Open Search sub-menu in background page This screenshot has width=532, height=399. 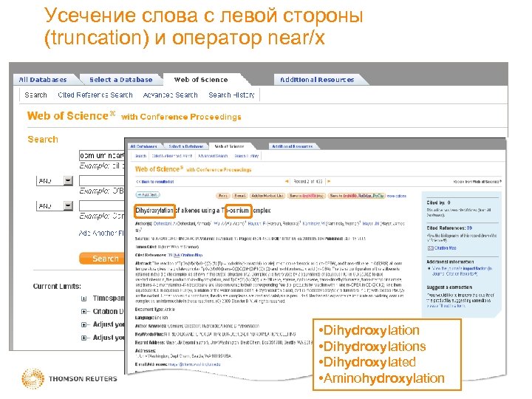point(35,95)
